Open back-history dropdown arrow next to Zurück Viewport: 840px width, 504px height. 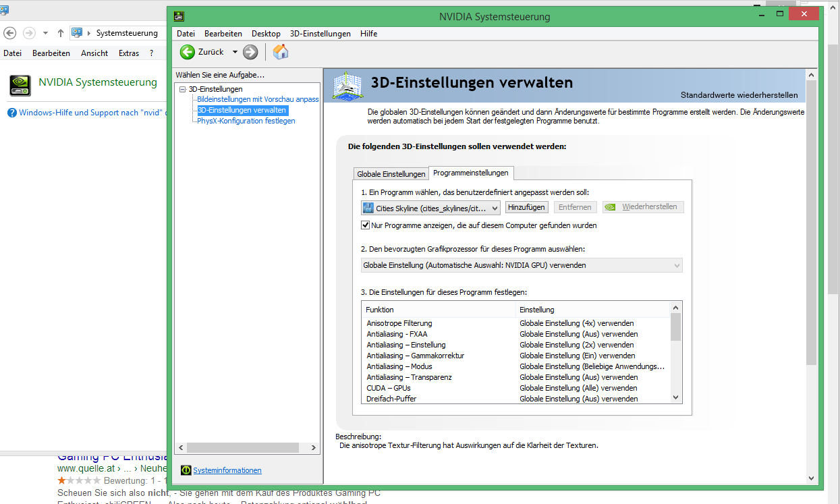coord(235,52)
